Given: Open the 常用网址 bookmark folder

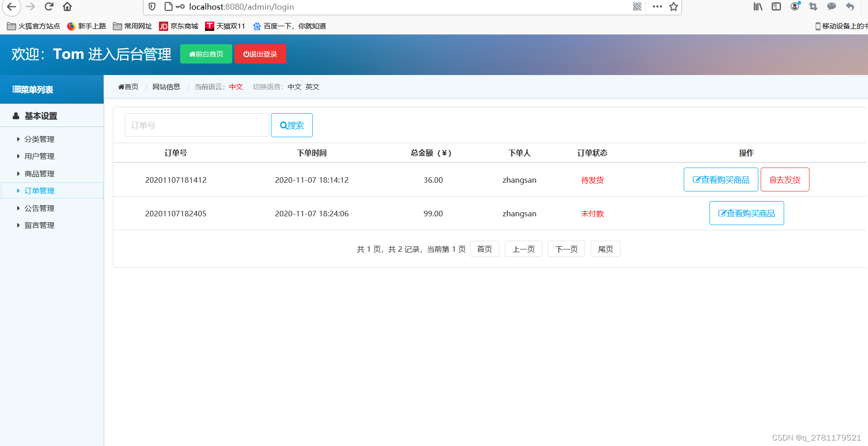Looking at the screenshot, I should point(133,26).
